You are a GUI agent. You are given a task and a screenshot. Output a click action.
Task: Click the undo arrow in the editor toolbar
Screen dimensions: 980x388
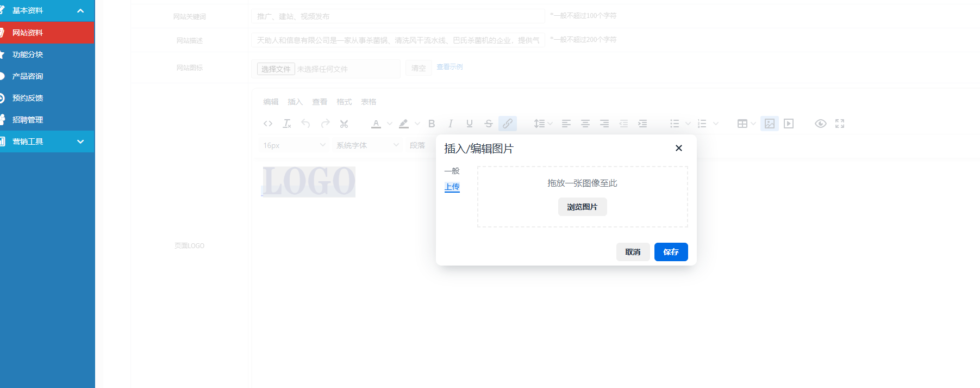tap(305, 124)
